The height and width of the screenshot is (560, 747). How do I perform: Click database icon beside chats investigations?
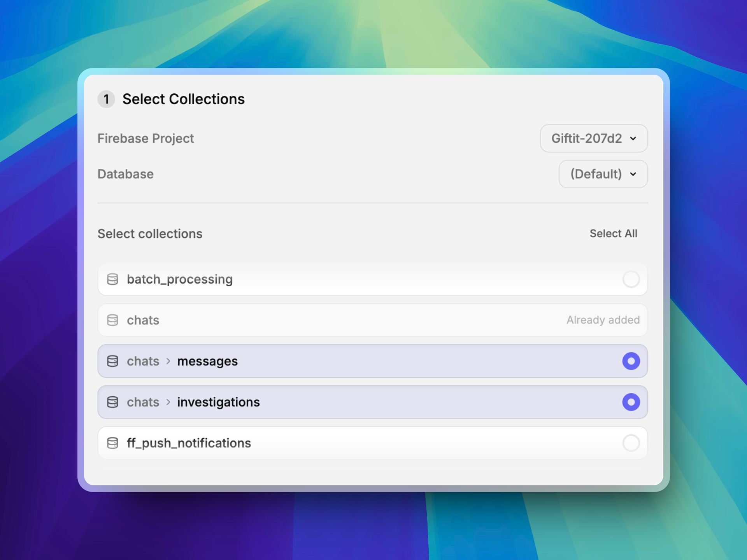[x=112, y=402]
